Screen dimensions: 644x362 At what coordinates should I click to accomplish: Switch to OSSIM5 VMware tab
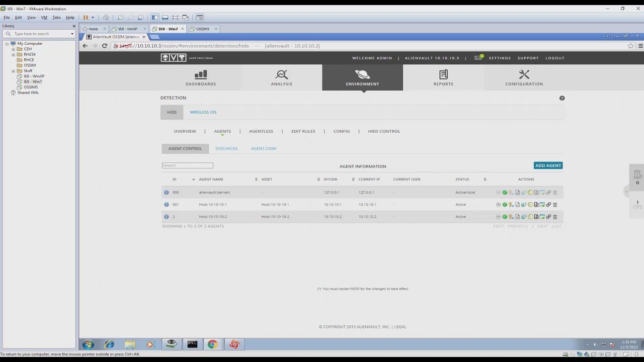click(x=203, y=29)
